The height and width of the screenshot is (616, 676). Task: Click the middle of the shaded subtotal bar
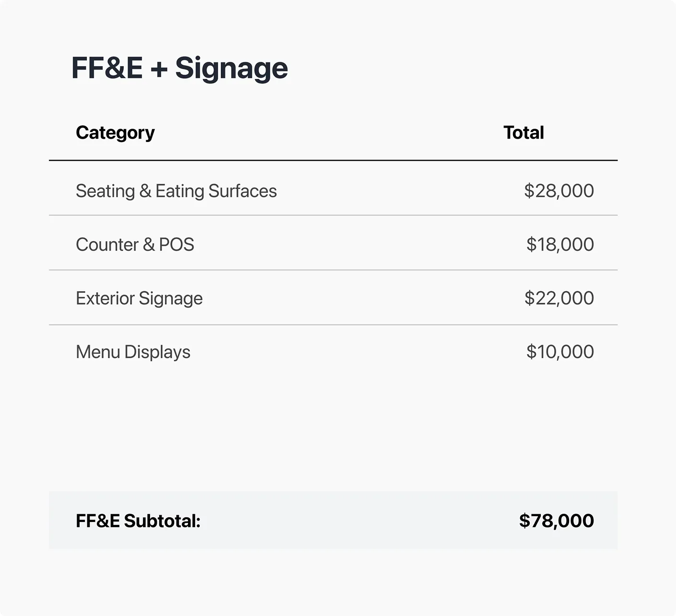click(333, 520)
